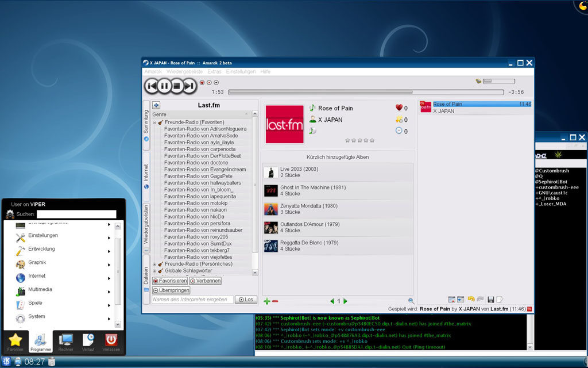
Task: Click on the track position slider
Action: click(365, 92)
